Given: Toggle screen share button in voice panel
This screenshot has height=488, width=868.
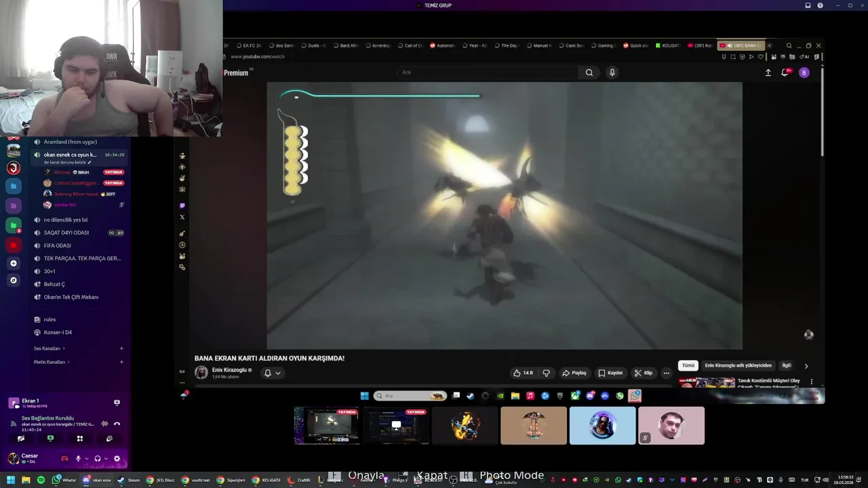Looking at the screenshot, I should pos(50,439).
